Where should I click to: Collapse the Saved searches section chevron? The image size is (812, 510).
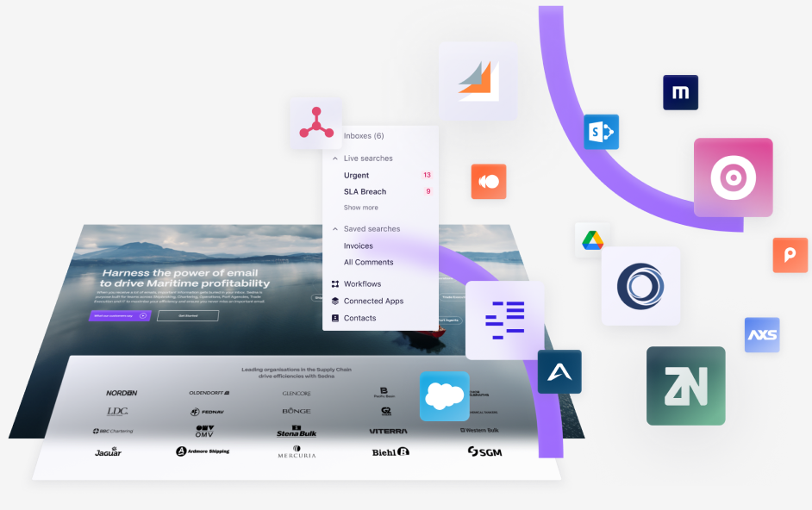point(335,229)
